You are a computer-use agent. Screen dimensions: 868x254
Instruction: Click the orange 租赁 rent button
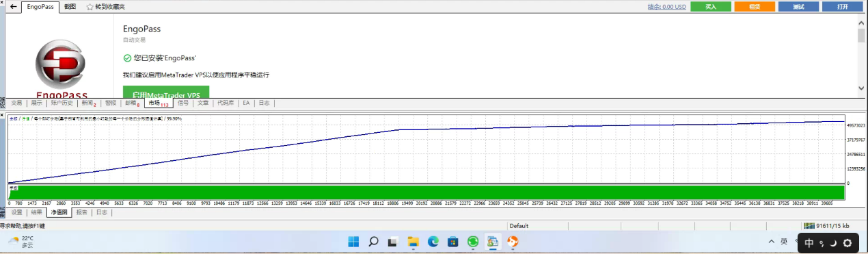(755, 7)
